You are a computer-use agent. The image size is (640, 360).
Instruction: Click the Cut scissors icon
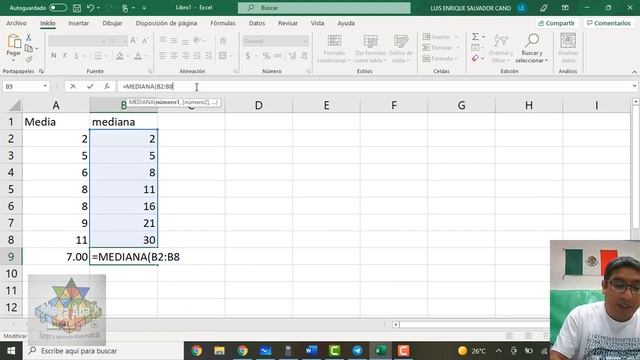pos(29,38)
